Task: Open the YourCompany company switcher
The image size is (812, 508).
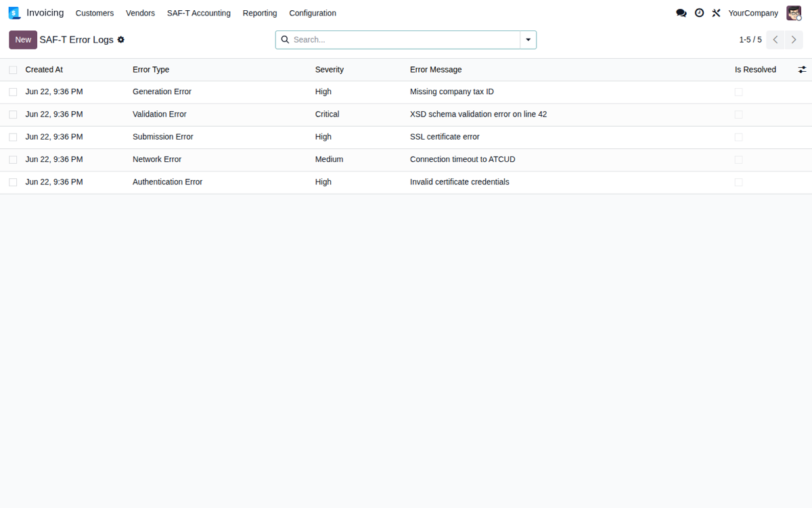Action: point(753,13)
